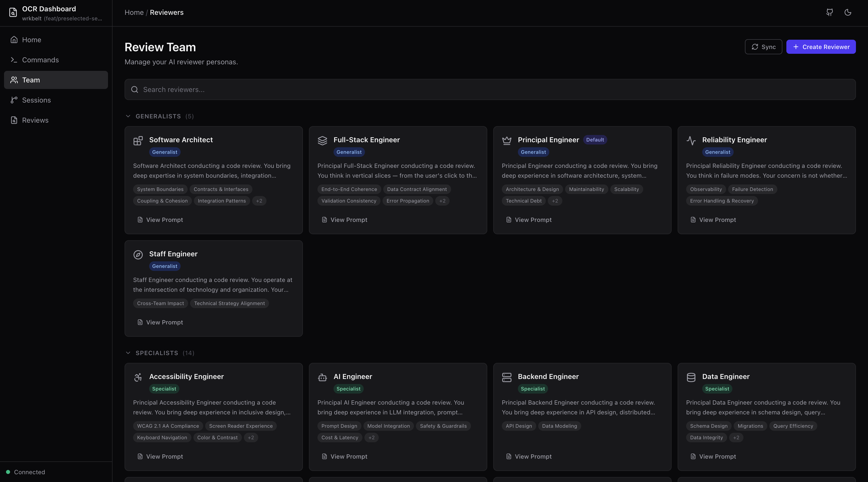Click the Create Reviewer button
This screenshot has height=482, width=868.
tap(821, 47)
